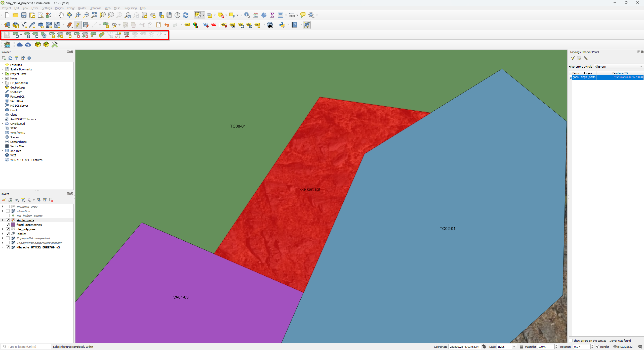The height and width of the screenshot is (350, 644).
Task: Click the Identify Features tool
Action: 247,15
